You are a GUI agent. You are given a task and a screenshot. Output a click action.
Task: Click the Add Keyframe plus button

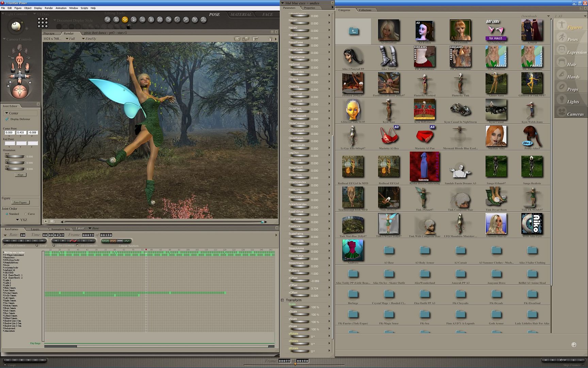84,241
